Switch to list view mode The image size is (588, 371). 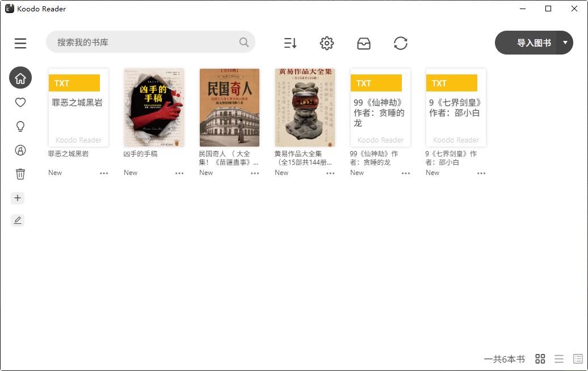click(558, 359)
